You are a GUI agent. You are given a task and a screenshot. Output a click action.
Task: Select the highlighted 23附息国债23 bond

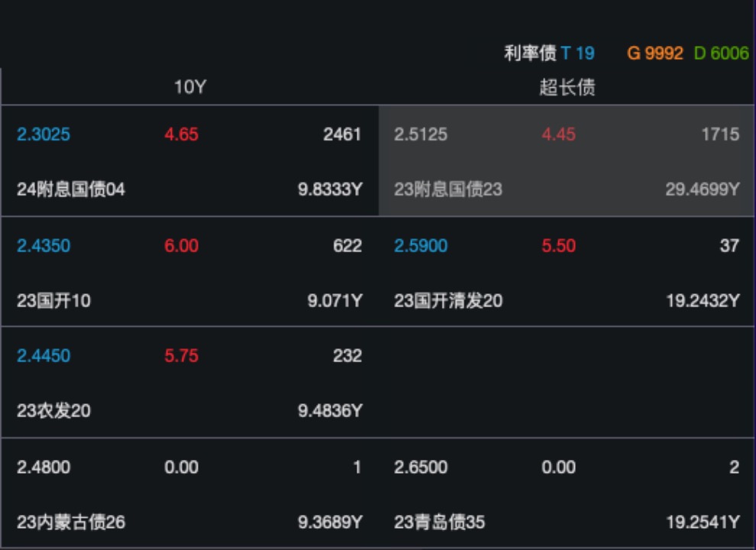(448, 189)
